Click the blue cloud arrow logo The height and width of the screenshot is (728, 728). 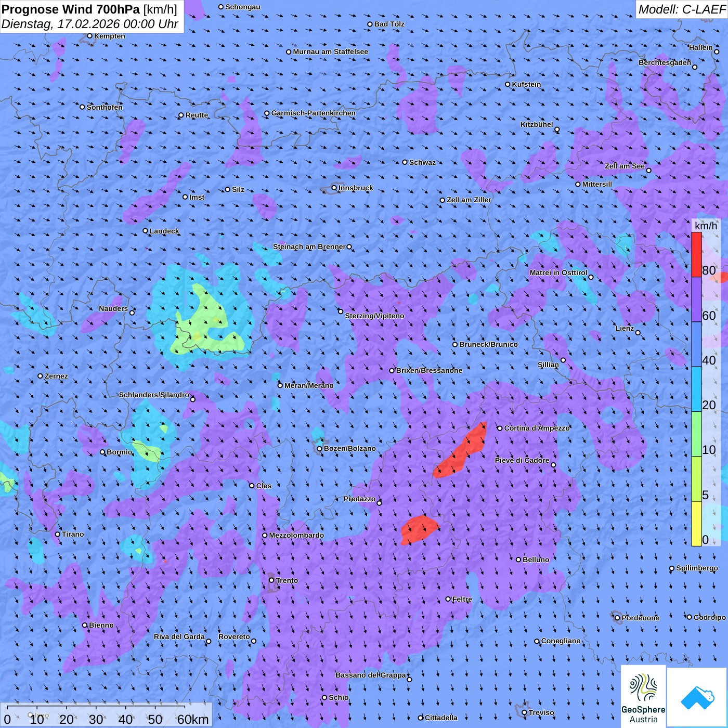pos(697,697)
